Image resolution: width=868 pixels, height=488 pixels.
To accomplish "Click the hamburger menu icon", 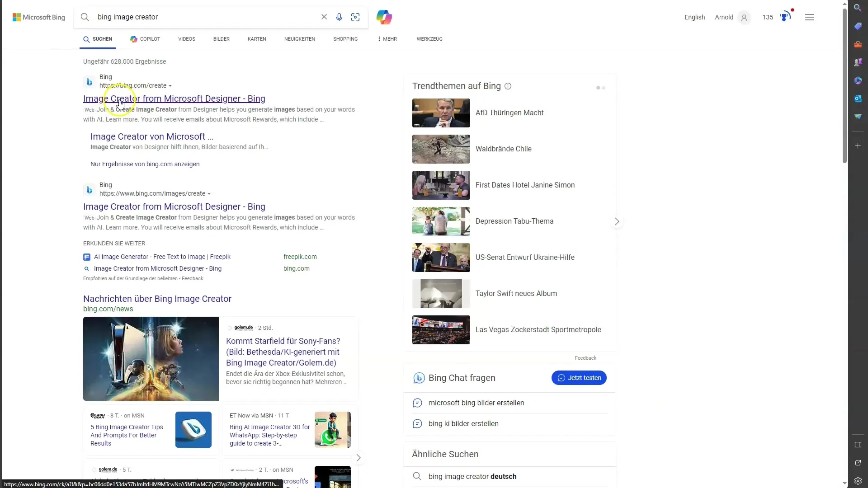I will tap(810, 17).
